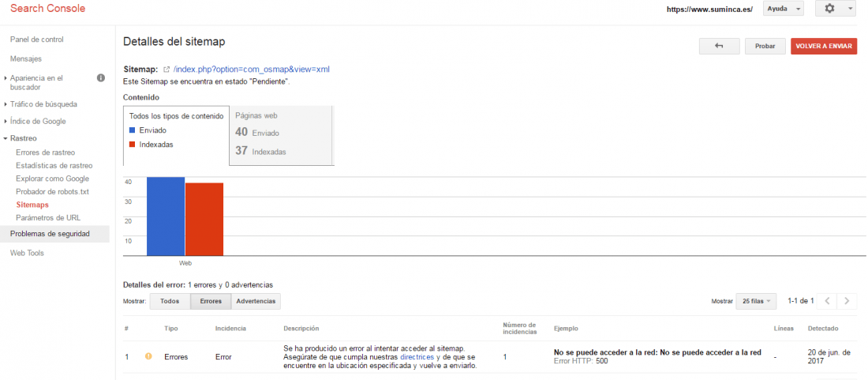Image resolution: width=868 pixels, height=380 pixels.
Task: Open the settings gear menu
Action: [x=836, y=9]
